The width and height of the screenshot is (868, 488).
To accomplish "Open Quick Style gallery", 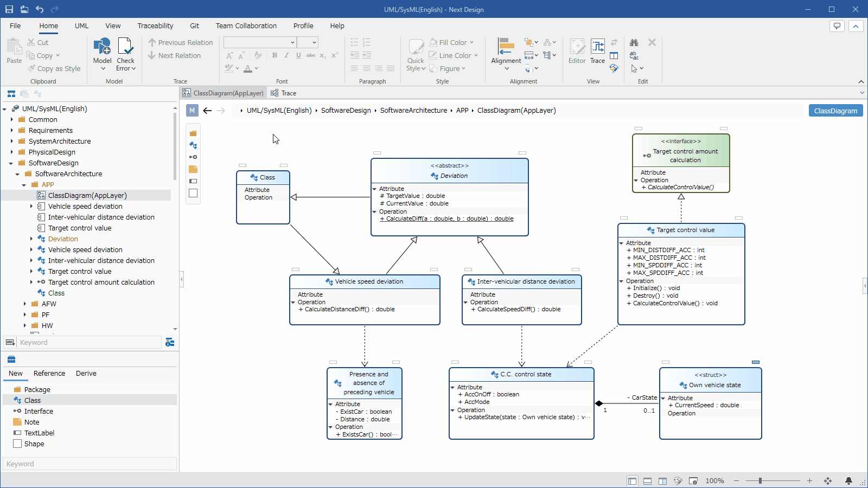I will (416, 55).
